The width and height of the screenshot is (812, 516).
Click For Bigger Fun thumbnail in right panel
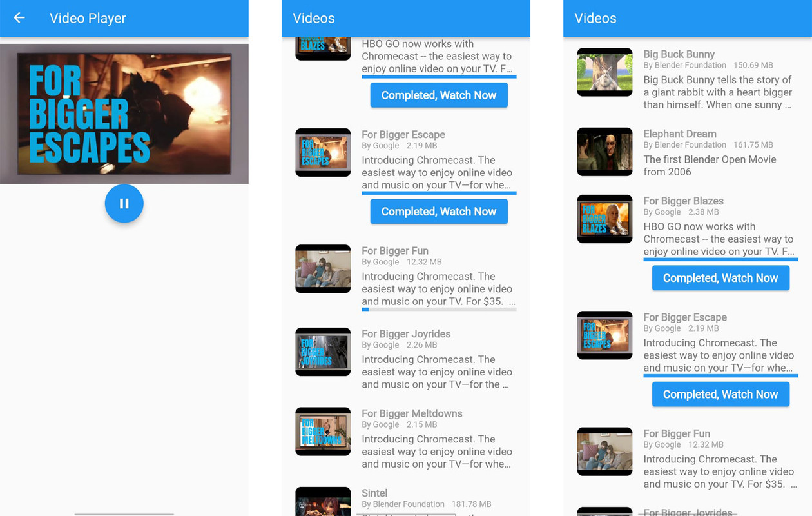[604, 451]
